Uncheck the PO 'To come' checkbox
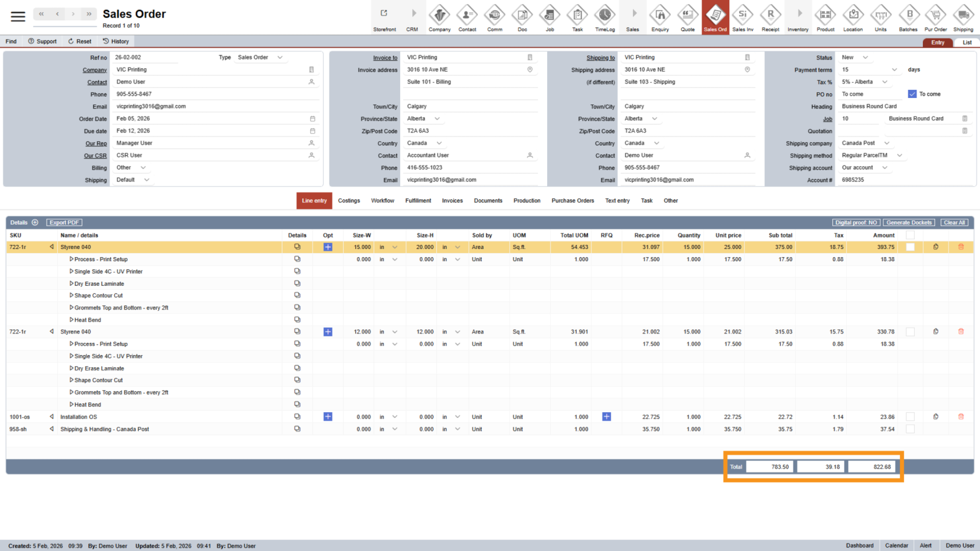Viewport: 980px width, 551px height. click(912, 94)
